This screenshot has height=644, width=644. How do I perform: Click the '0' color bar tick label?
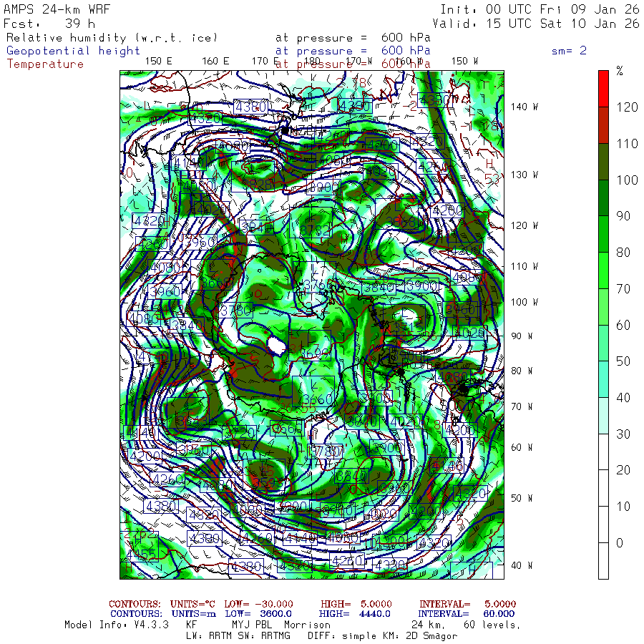point(620,543)
